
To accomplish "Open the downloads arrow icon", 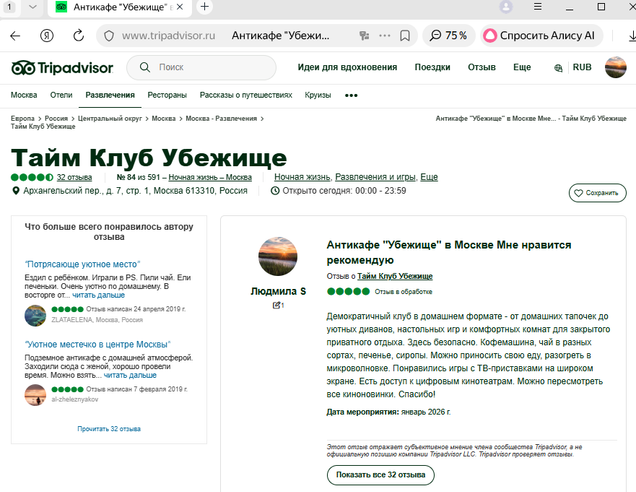I will coord(632,36).
